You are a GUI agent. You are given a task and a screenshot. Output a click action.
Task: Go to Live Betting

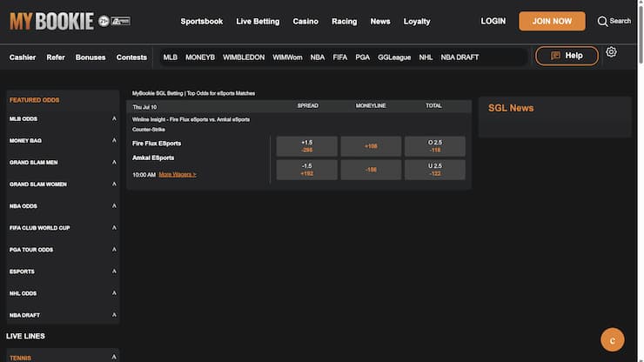[258, 22]
